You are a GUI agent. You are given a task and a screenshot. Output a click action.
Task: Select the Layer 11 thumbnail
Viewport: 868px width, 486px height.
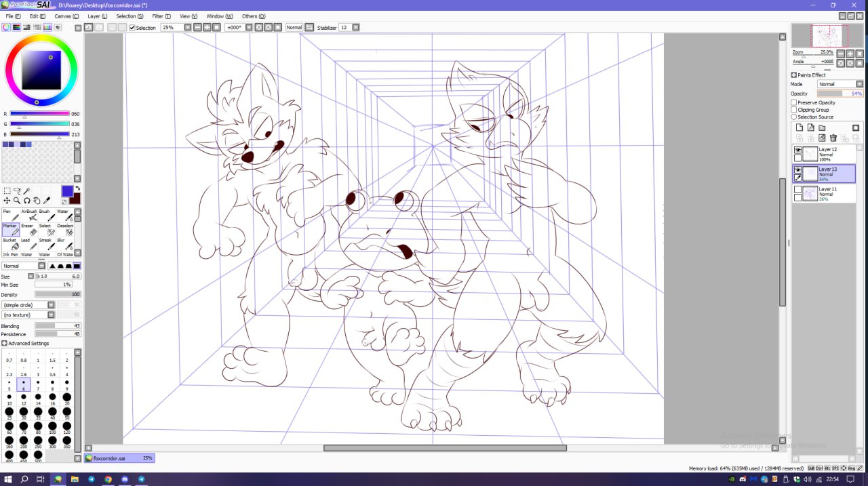[x=810, y=194]
